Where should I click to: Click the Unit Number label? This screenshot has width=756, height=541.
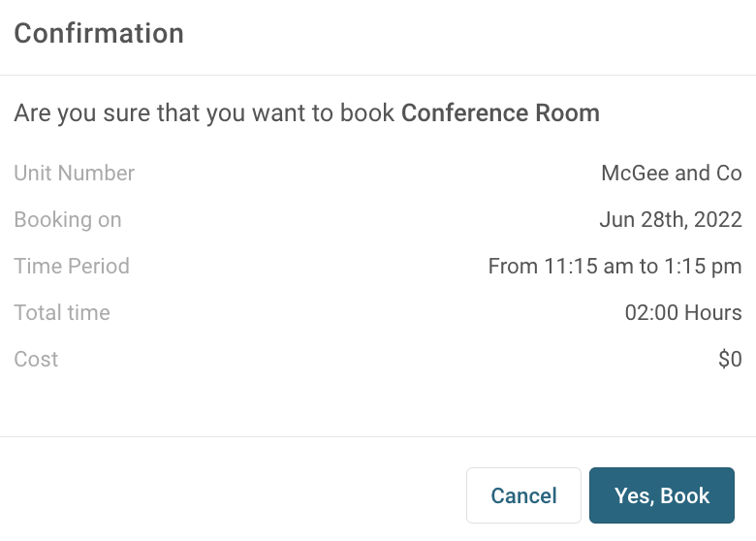tap(74, 174)
